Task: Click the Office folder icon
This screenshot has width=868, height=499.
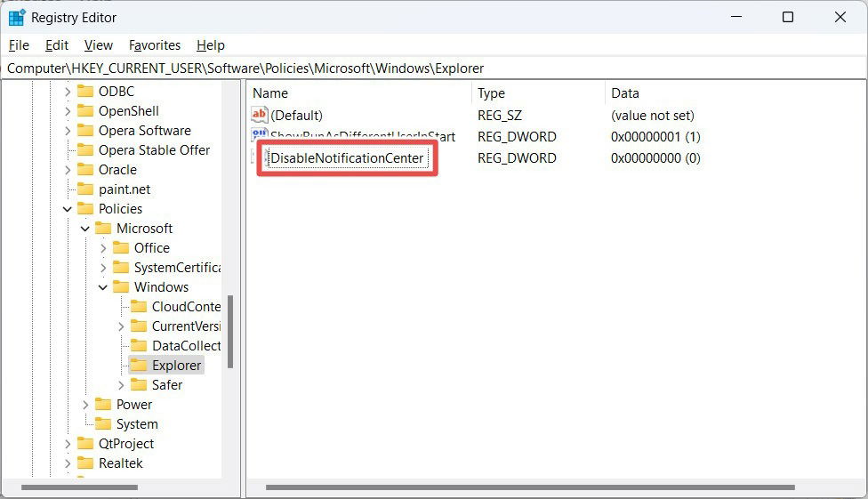Action: [x=121, y=248]
